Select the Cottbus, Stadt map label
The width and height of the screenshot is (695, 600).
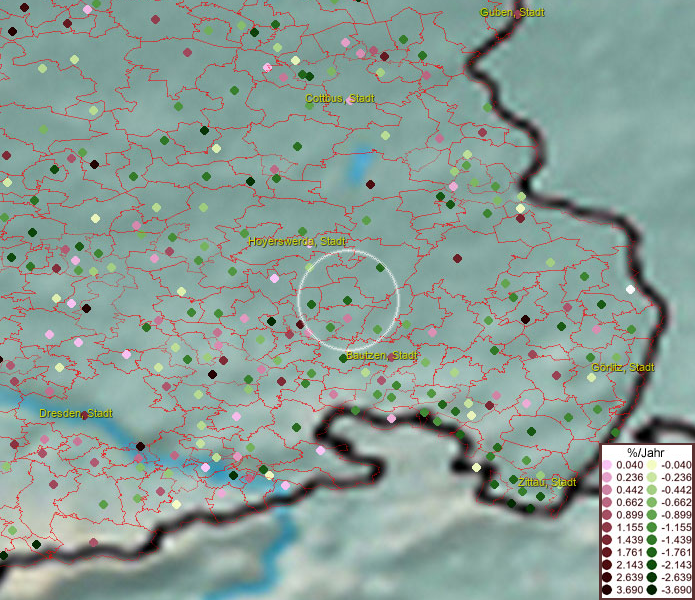tap(340, 98)
